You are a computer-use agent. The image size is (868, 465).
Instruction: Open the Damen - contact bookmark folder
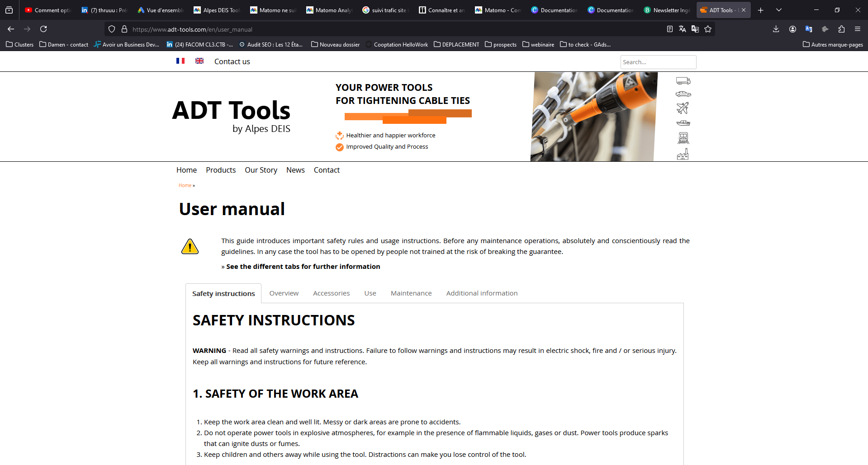(64, 44)
